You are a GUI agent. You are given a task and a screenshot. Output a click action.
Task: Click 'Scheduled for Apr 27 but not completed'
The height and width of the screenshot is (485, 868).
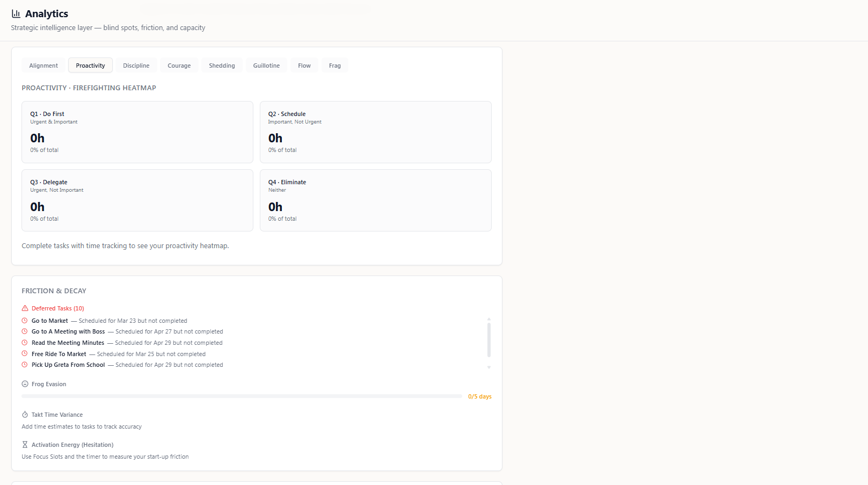169,331
